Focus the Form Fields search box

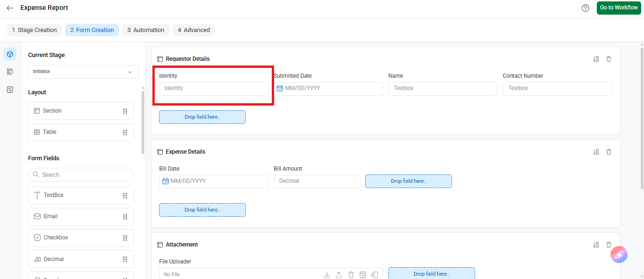click(81, 175)
